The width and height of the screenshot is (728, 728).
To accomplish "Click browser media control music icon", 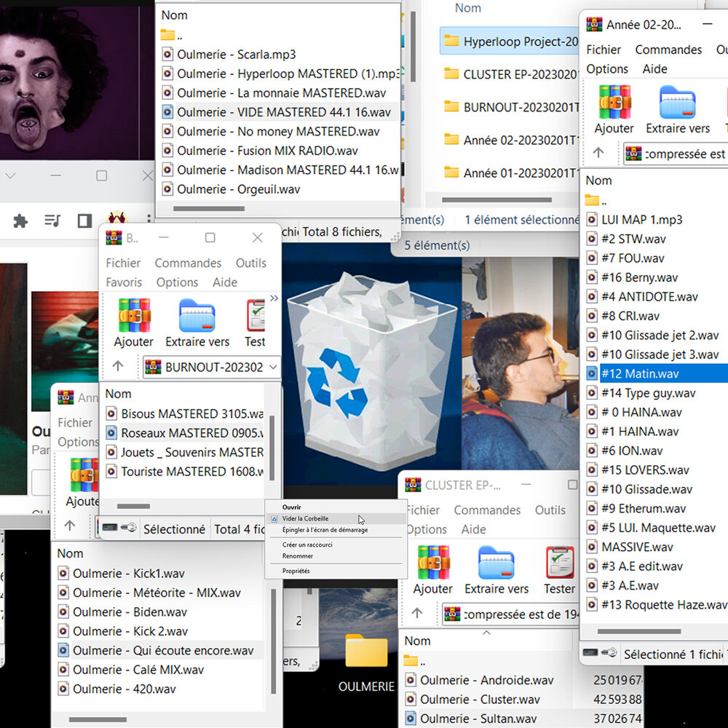I will point(52,221).
